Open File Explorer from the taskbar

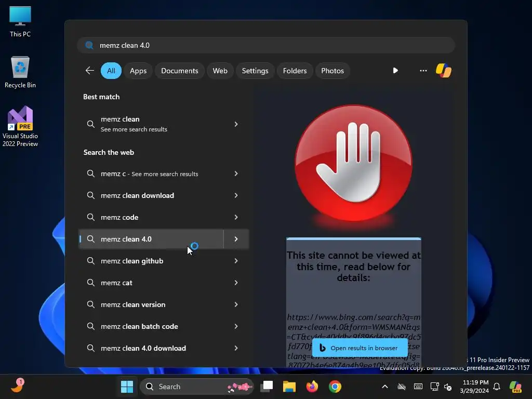pyautogui.click(x=289, y=387)
